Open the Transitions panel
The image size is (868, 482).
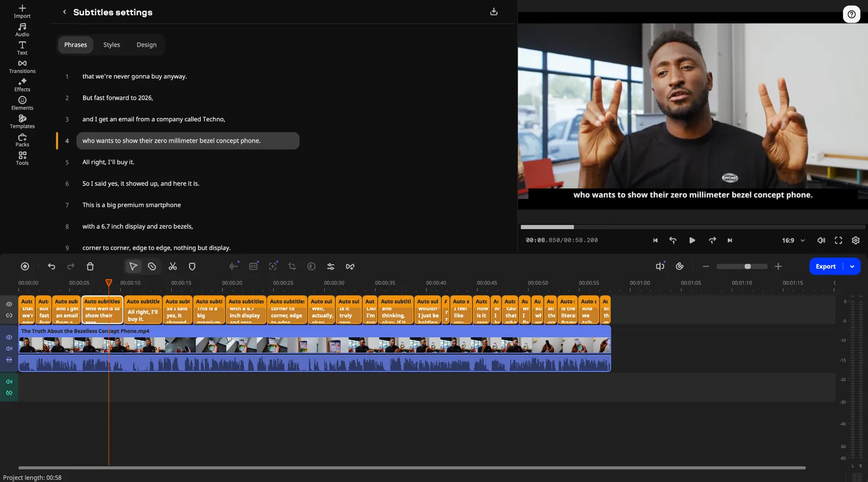tap(22, 67)
